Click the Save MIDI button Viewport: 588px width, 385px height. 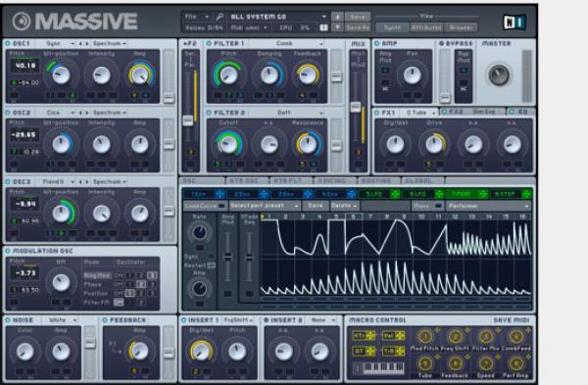click(511, 320)
